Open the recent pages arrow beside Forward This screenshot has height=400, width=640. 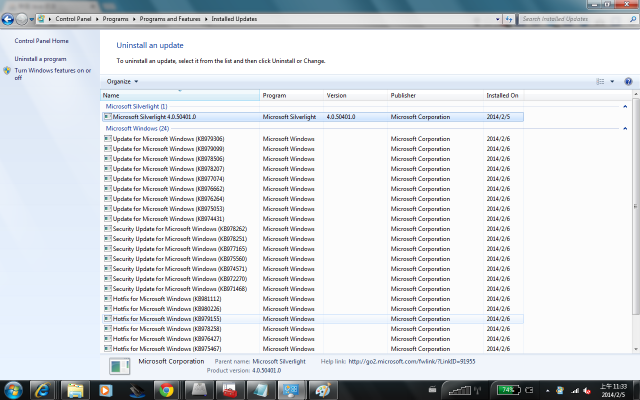31,19
